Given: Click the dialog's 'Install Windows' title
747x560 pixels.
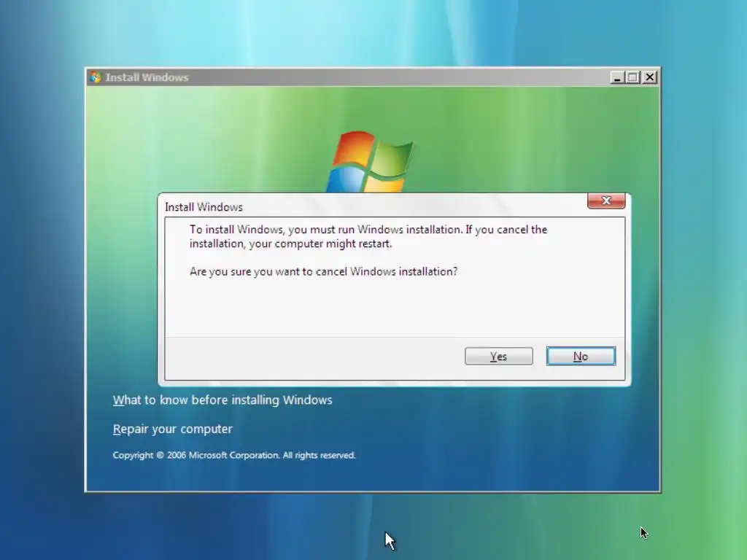Looking at the screenshot, I should pos(204,207).
